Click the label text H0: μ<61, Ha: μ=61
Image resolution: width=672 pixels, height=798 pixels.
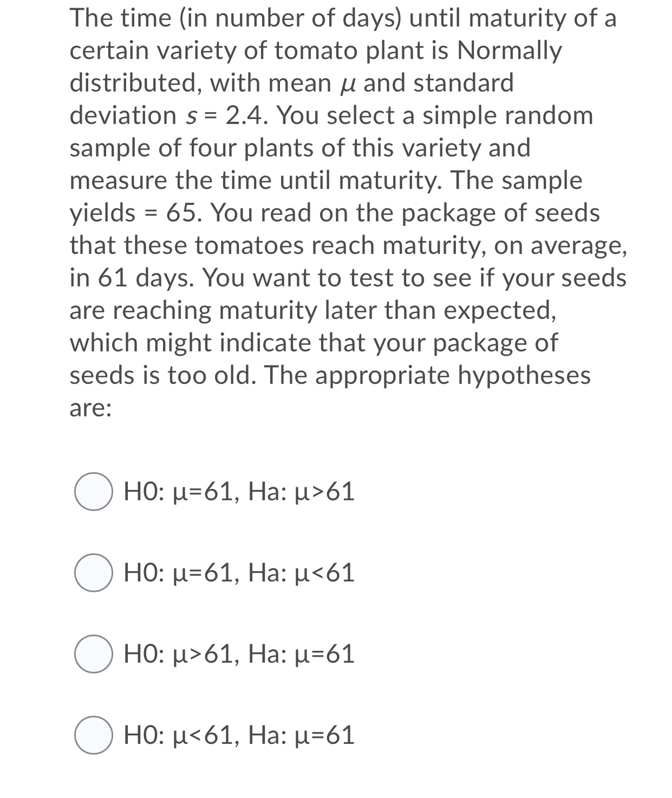point(237,736)
